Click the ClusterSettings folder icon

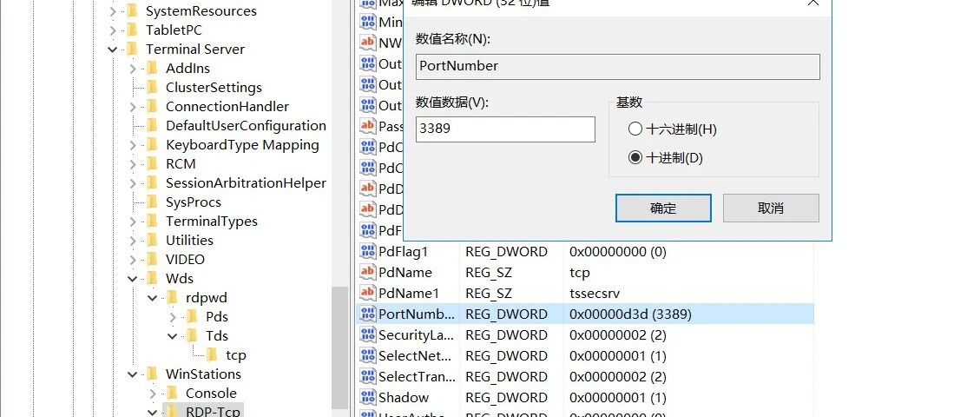151,88
